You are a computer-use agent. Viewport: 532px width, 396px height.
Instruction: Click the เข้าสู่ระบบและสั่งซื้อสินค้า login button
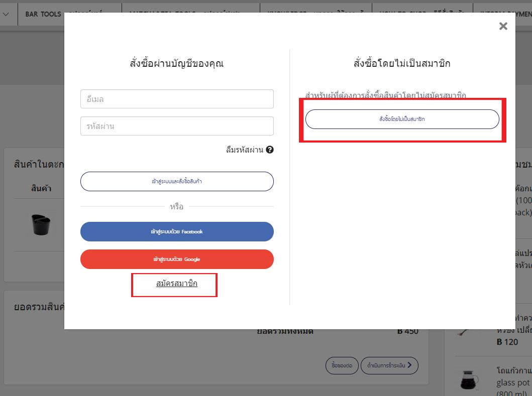pyautogui.click(x=177, y=181)
